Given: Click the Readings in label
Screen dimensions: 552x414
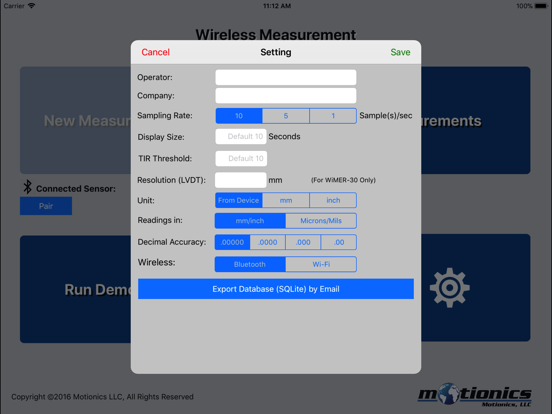Looking at the screenshot, I should click(x=160, y=220).
